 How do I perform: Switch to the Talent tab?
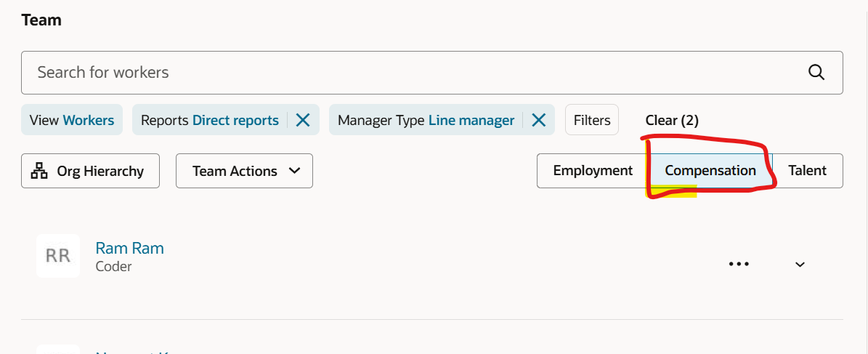coord(807,171)
